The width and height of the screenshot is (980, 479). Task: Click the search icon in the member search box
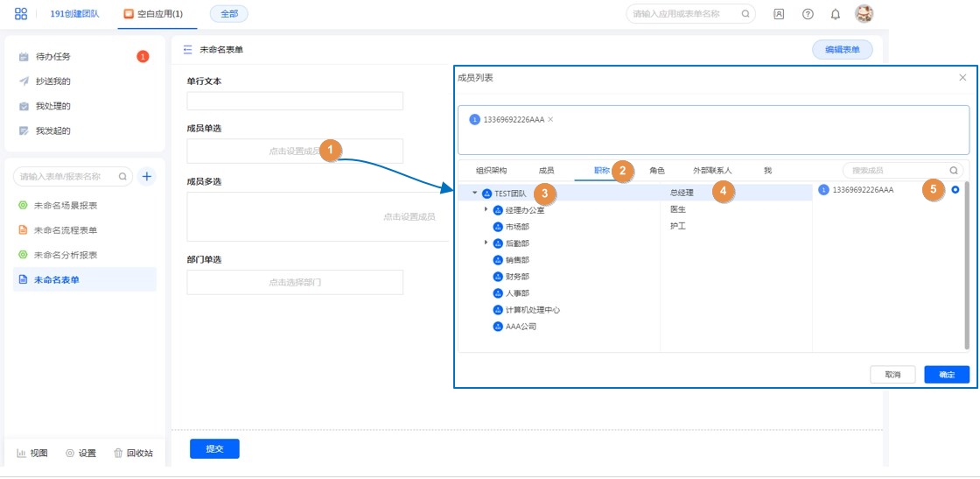pyautogui.click(x=954, y=171)
